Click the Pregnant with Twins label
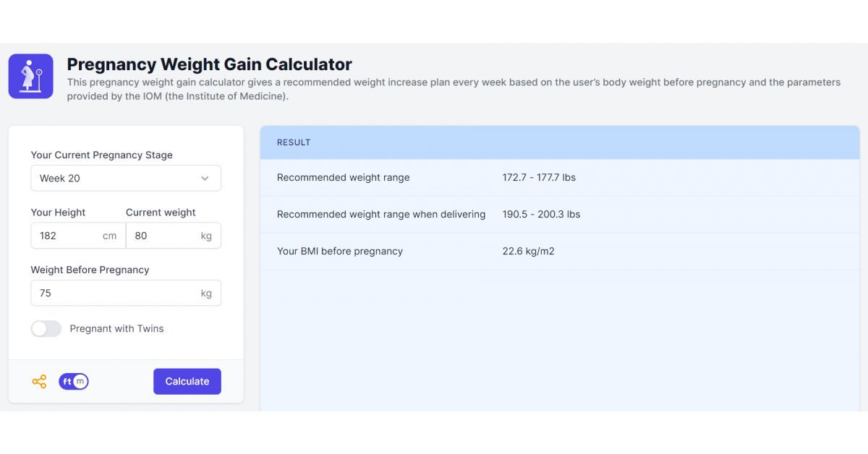 [x=116, y=329]
